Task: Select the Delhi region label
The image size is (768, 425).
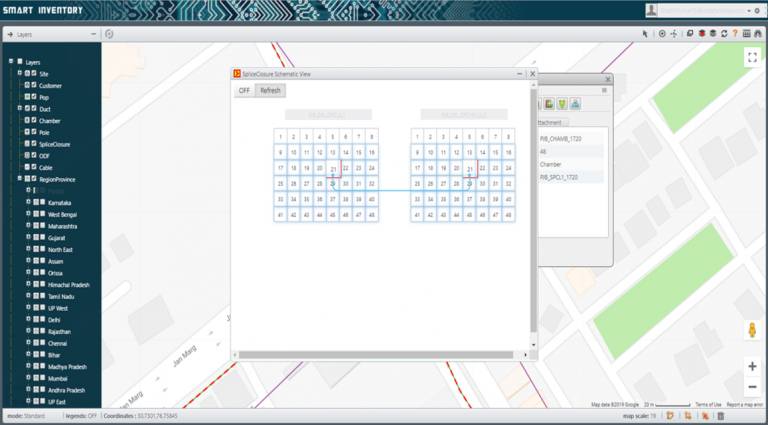Action: tap(54, 320)
